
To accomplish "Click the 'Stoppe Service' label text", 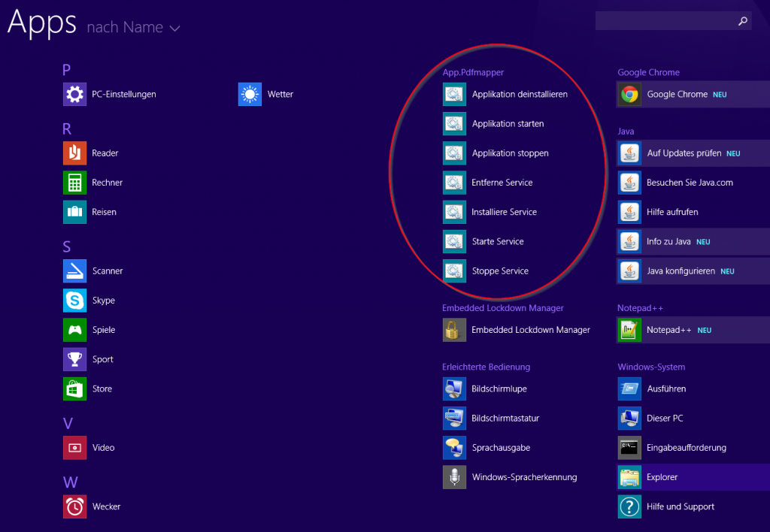I will click(500, 271).
